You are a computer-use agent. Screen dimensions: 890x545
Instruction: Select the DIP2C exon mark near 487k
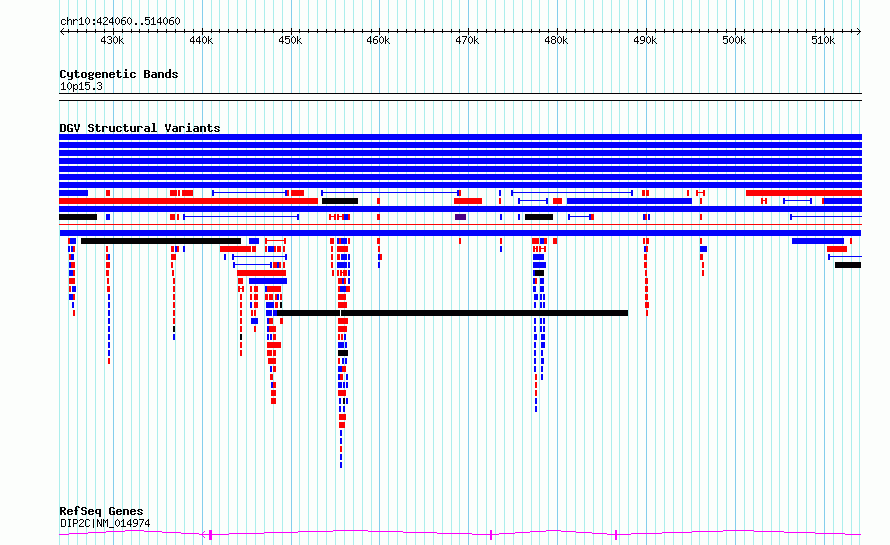tap(616, 535)
